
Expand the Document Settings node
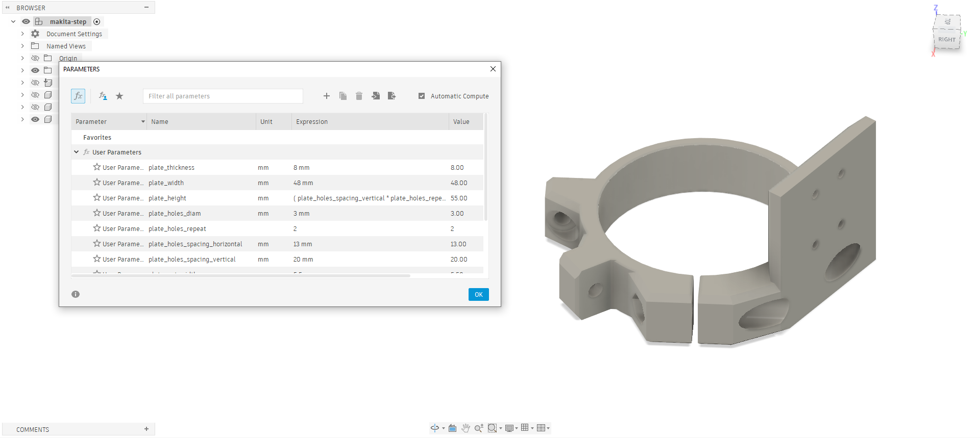[22, 34]
